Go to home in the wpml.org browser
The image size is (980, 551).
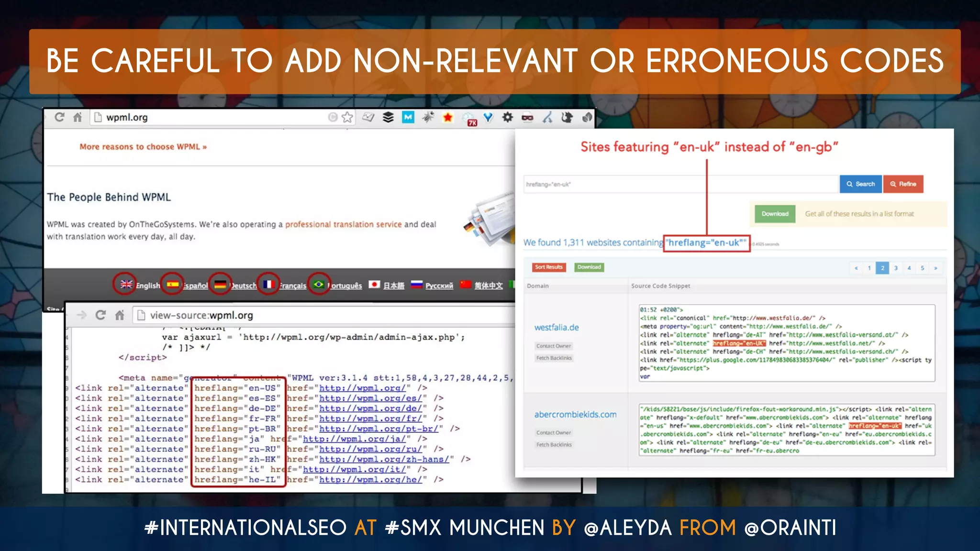tap(77, 117)
